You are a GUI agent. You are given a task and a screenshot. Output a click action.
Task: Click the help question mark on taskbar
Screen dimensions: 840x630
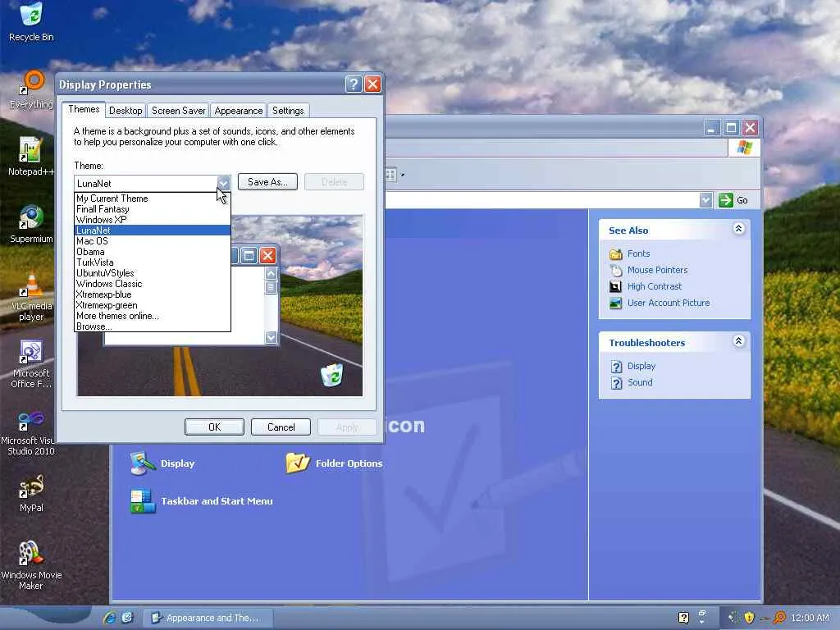(683, 618)
